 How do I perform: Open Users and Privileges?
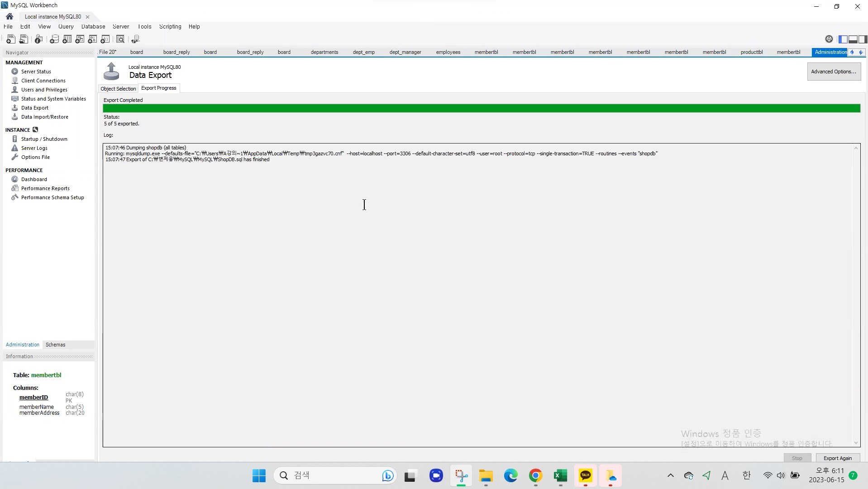click(44, 90)
